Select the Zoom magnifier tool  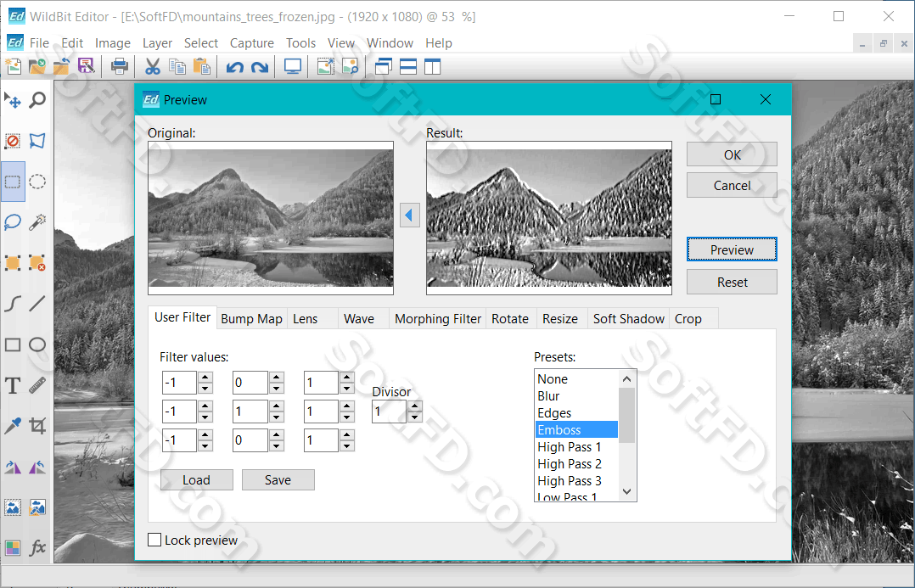point(37,100)
